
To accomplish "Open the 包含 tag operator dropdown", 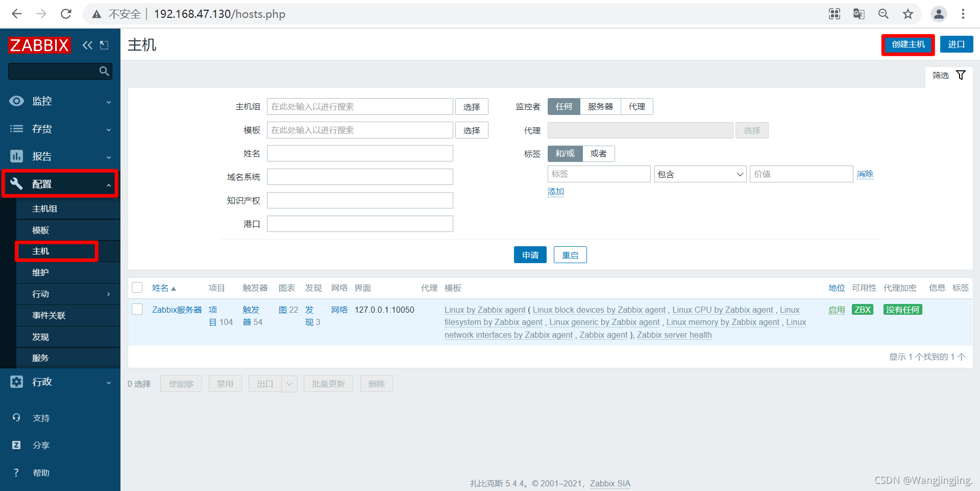I will point(700,174).
